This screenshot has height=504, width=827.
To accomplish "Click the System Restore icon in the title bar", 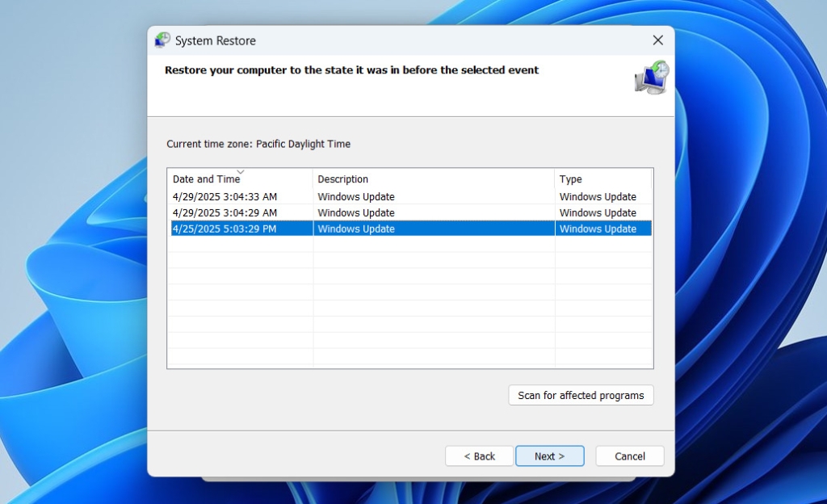I will 162,40.
